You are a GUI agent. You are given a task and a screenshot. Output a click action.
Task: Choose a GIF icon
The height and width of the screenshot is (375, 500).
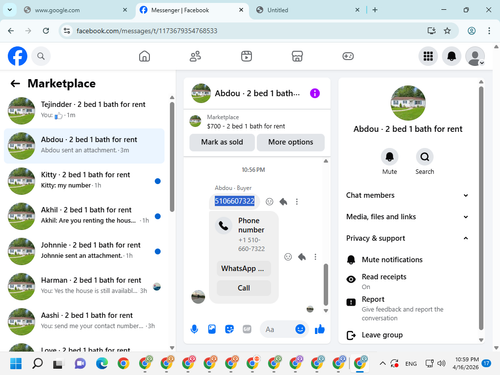[x=247, y=329]
